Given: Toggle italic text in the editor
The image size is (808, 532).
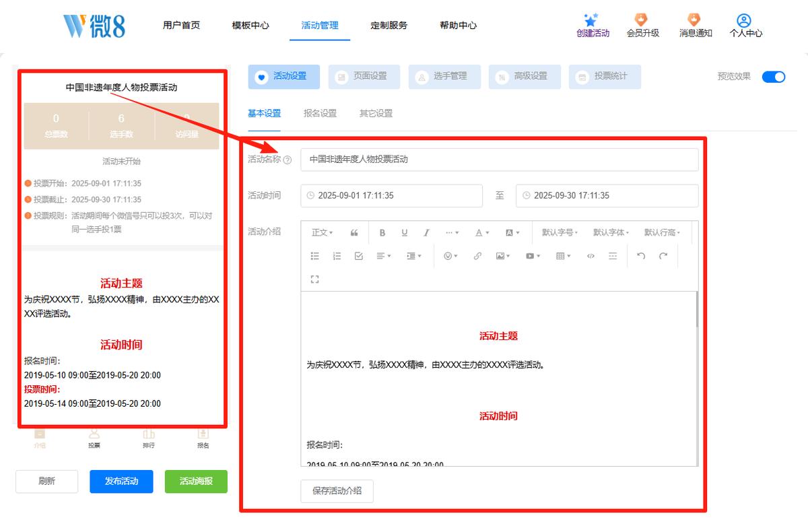Looking at the screenshot, I should point(426,232).
